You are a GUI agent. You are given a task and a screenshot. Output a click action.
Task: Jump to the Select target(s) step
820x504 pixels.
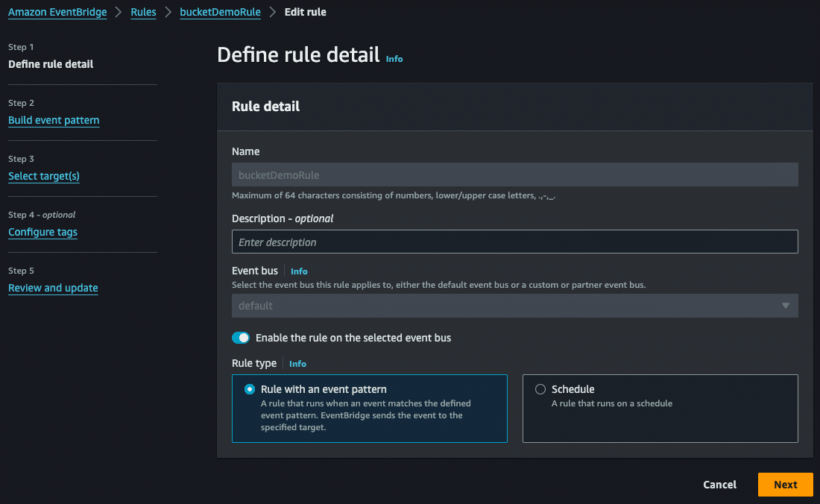pyautogui.click(x=43, y=176)
